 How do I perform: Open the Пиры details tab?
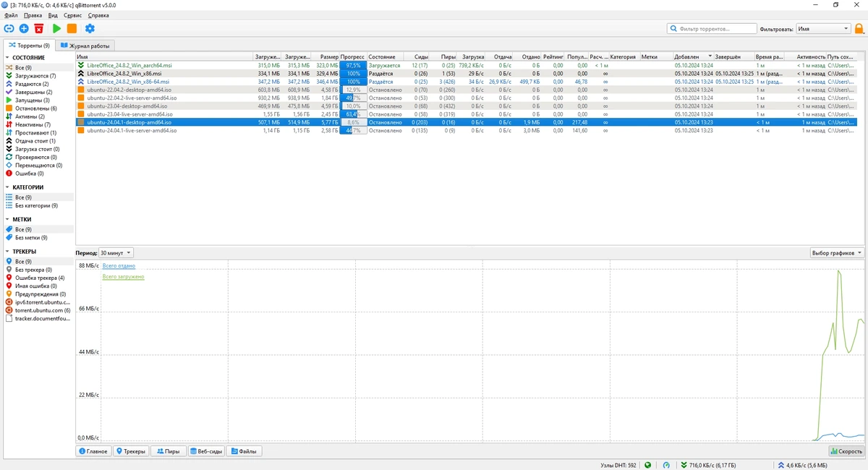pos(168,451)
